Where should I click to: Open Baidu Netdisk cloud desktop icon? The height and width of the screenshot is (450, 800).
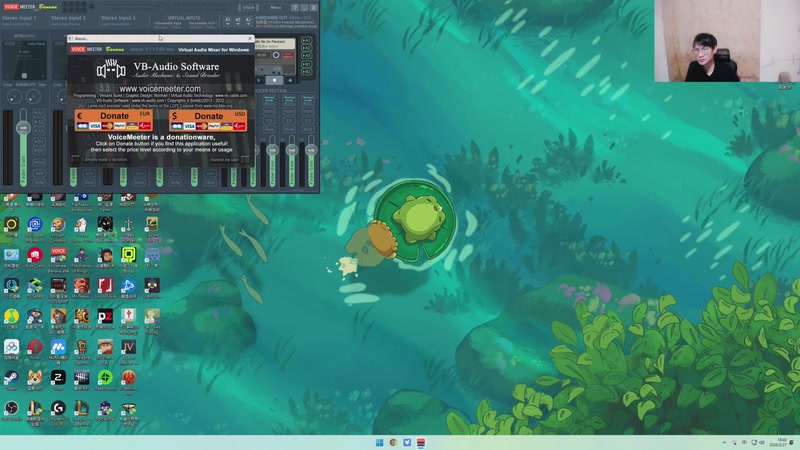tap(11, 350)
